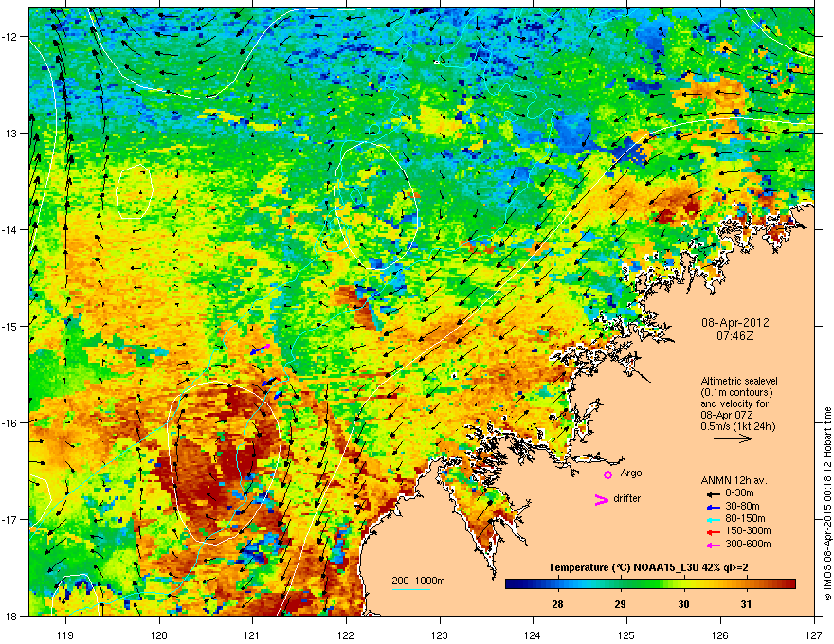Click the '0.5m/s (1kt 24h)' text
The height and width of the screenshot is (644, 834).
737,427
